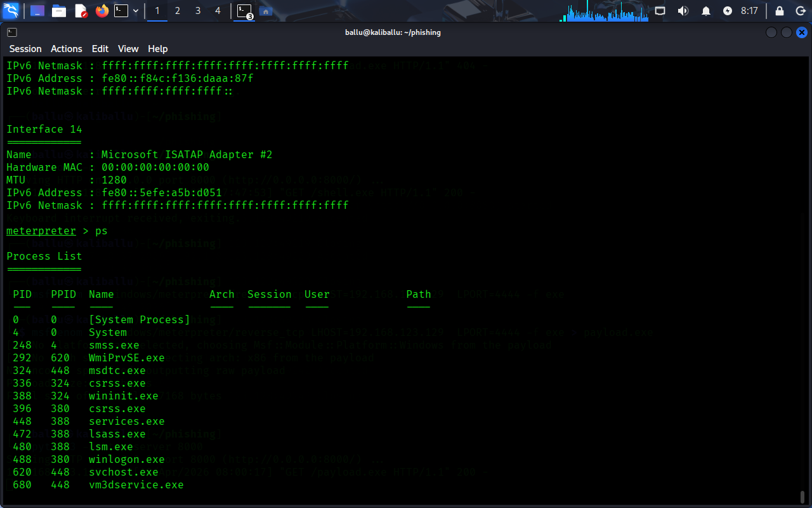812x508 pixels.
Task: Open the Kali applications menu
Action: click(11, 11)
